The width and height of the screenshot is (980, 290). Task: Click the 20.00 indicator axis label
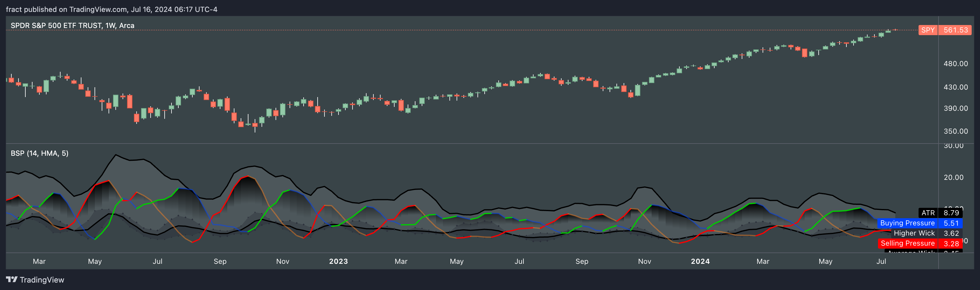953,178
